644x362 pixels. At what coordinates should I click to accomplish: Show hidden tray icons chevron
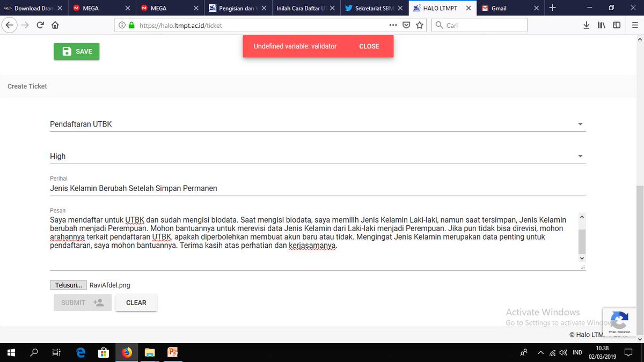point(540,352)
